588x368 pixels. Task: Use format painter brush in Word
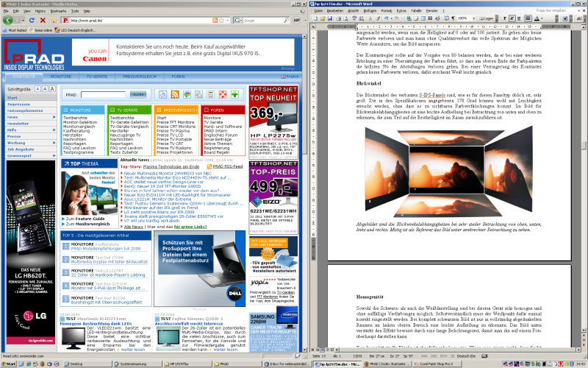click(x=378, y=18)
